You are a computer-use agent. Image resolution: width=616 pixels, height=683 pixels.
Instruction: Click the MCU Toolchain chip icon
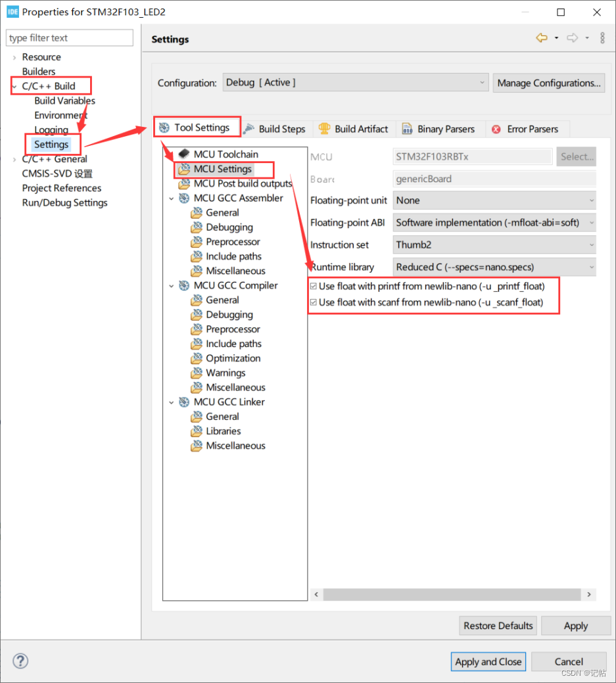coord(184,154)
